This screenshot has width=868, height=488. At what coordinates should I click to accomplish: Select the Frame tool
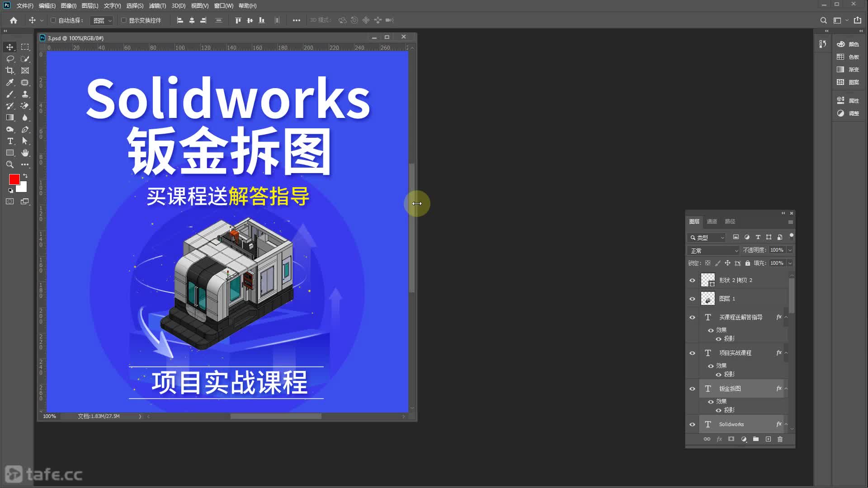click(x=25, y=70)
